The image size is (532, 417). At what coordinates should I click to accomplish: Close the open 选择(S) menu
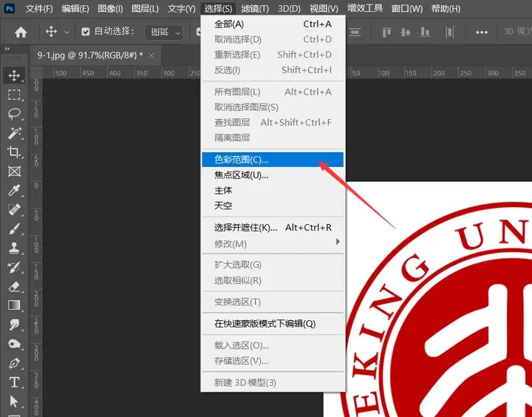(x=218, y=8)
